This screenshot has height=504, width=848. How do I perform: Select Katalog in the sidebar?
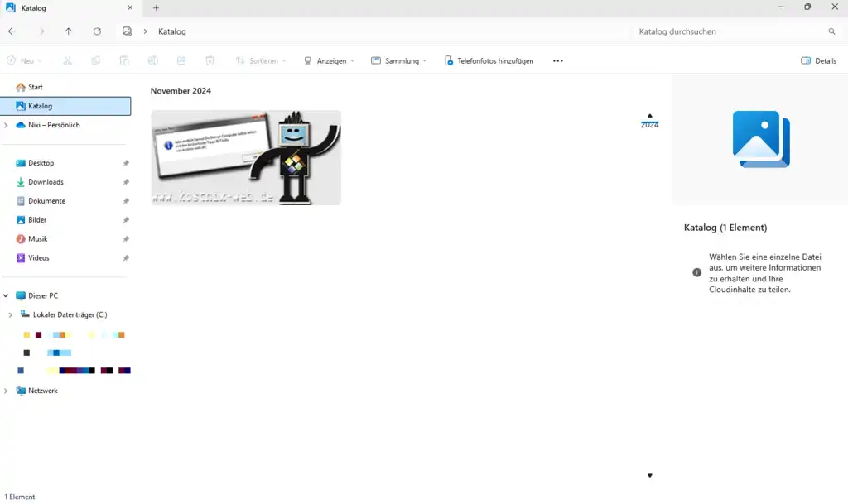coord(65,106)
